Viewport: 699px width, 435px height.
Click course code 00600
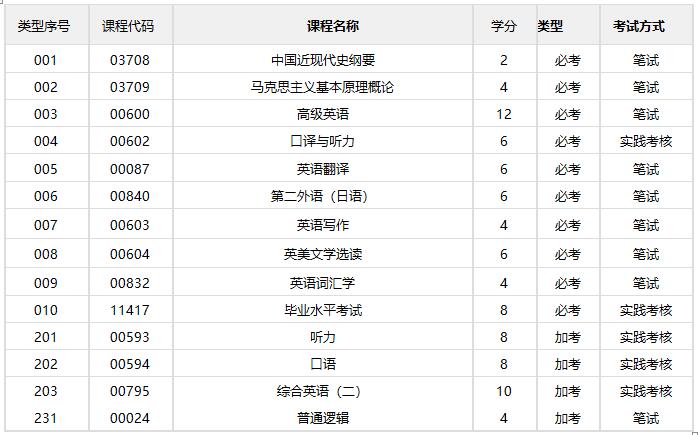tap(130, 114)
